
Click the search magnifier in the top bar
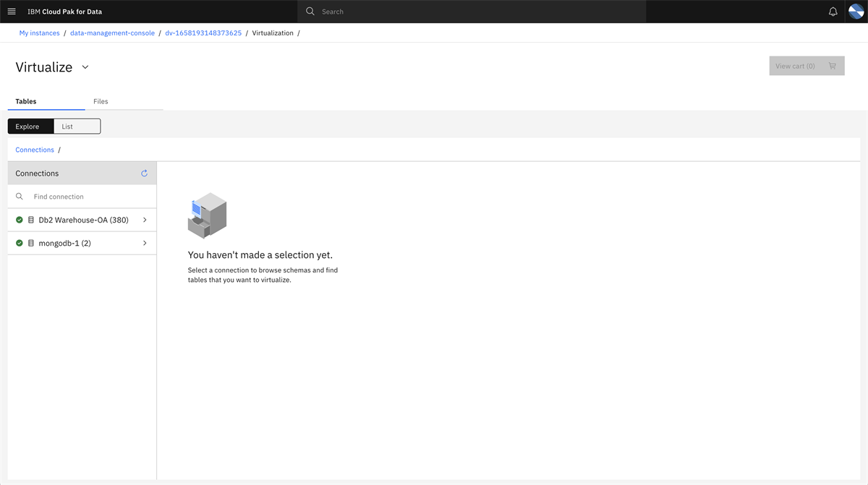[x=310, y=11]
